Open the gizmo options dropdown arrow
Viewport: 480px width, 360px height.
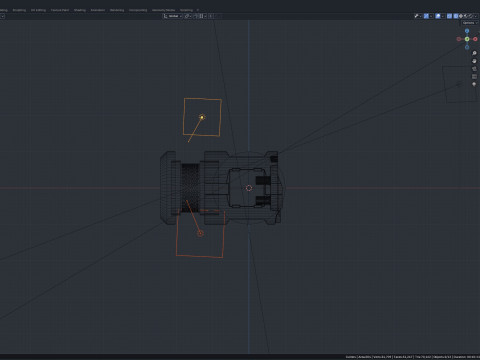point(431,16)
